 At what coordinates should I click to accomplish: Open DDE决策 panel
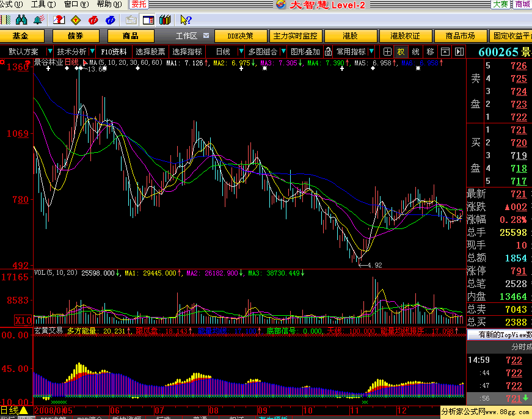click(241, 35)
